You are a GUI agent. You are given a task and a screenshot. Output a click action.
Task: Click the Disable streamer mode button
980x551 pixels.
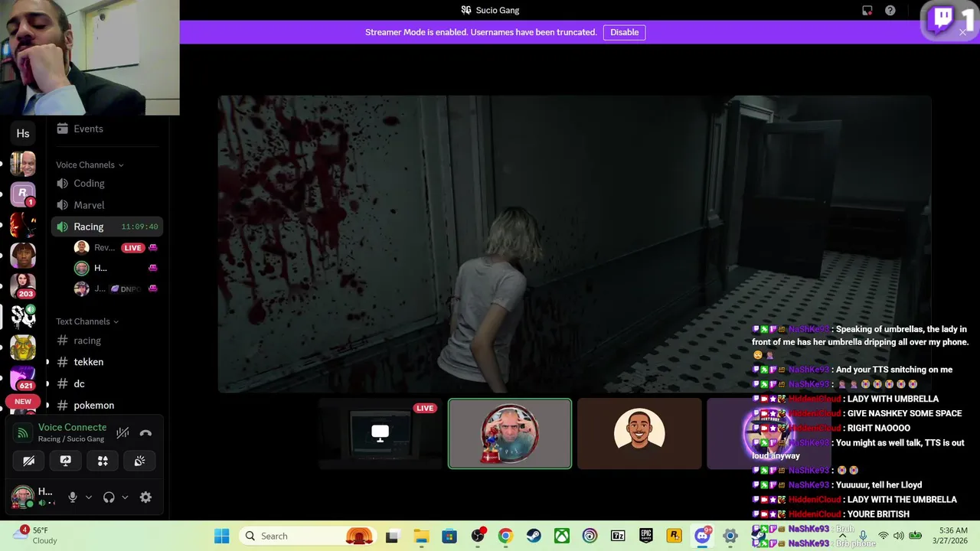pyautogui.click(x=624, y=32)
